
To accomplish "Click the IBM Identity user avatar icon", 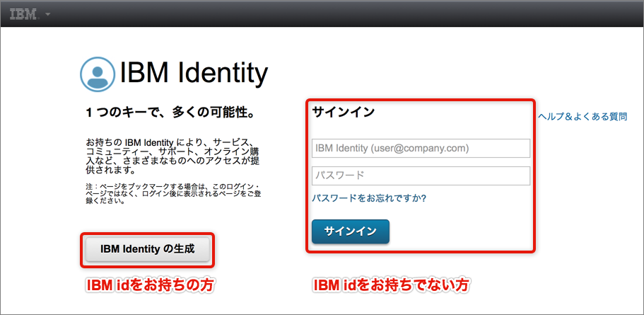I will (98, 74).
